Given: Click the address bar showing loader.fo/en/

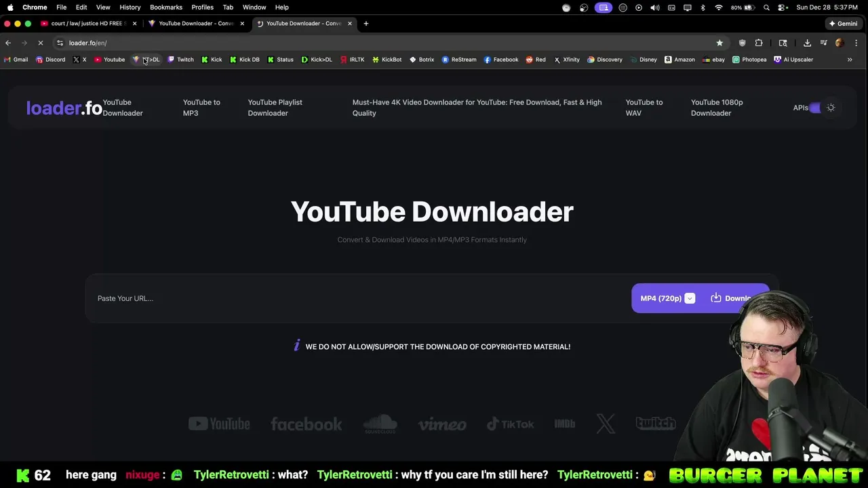Looking at the screenshot, I should click(387, 43).
